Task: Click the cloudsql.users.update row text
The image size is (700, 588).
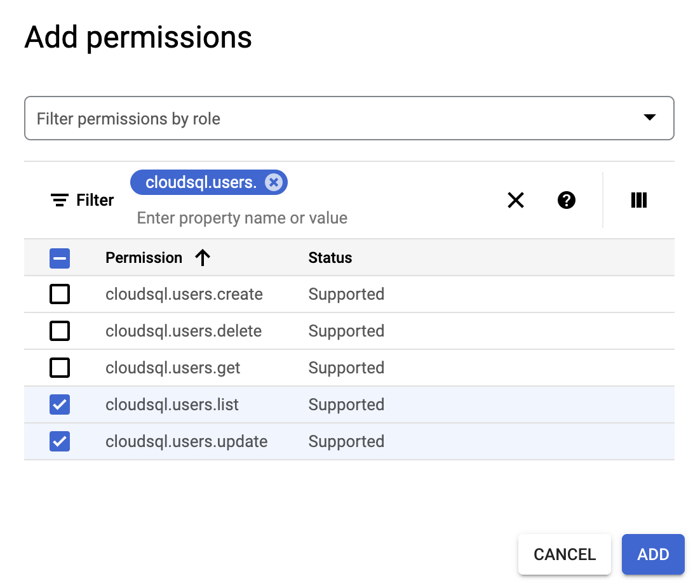Action: (x=186, y=442)
